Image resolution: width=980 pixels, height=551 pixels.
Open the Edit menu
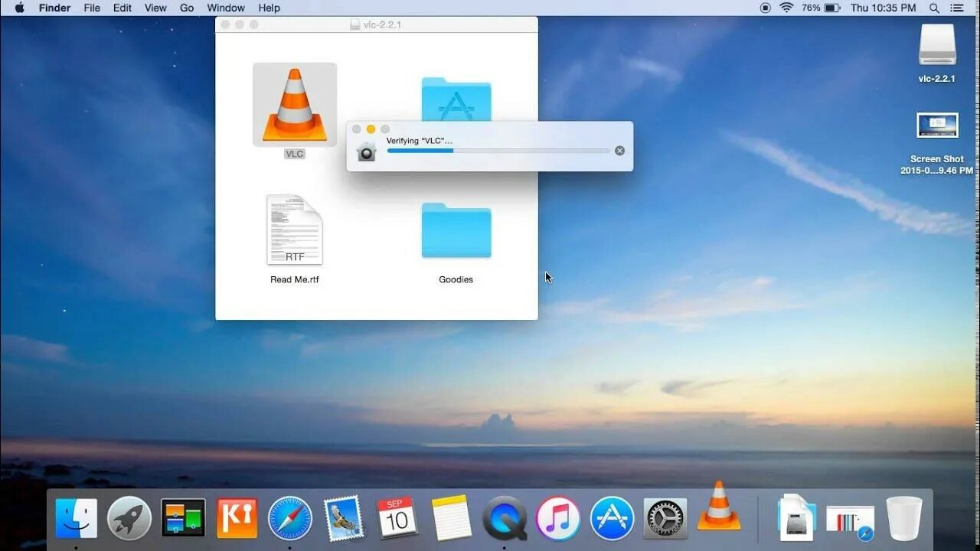pyautogui.click(x=122, y=8)
